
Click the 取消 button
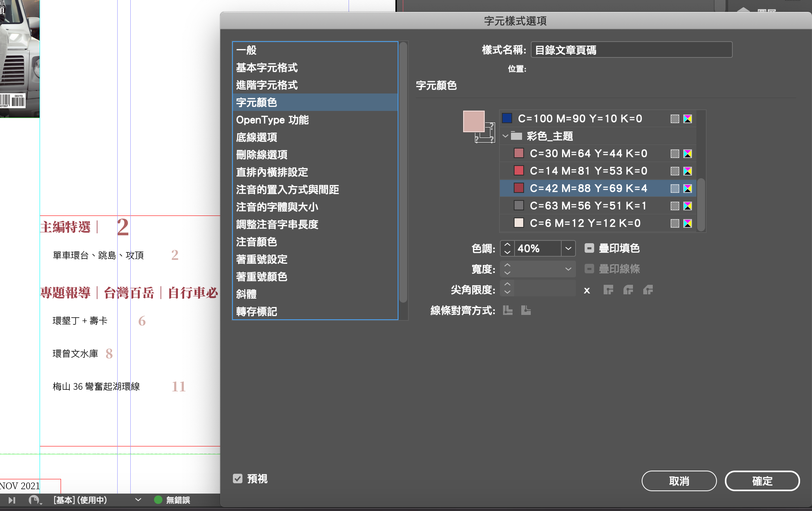[x=679, y=481]
